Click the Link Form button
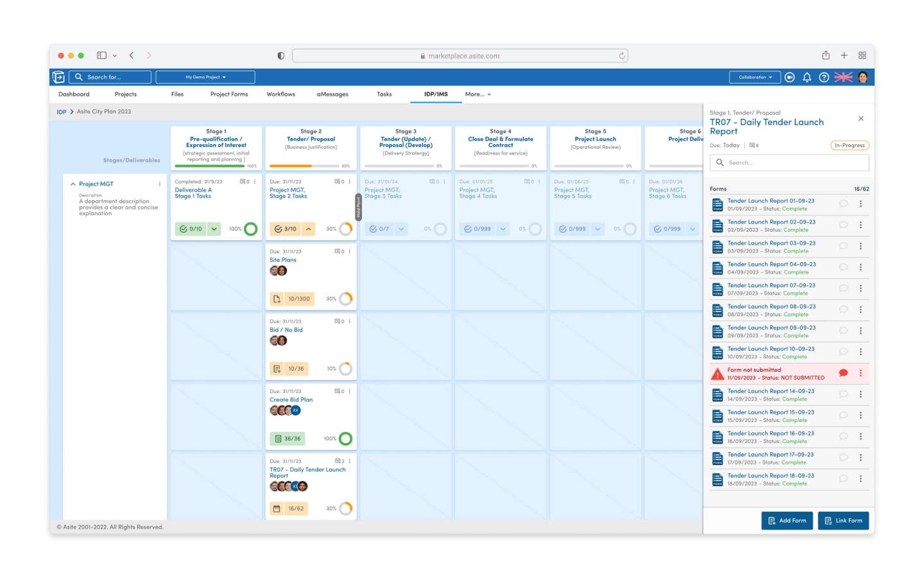The height and width of the screenshot is (578, 924). (844, 521)
